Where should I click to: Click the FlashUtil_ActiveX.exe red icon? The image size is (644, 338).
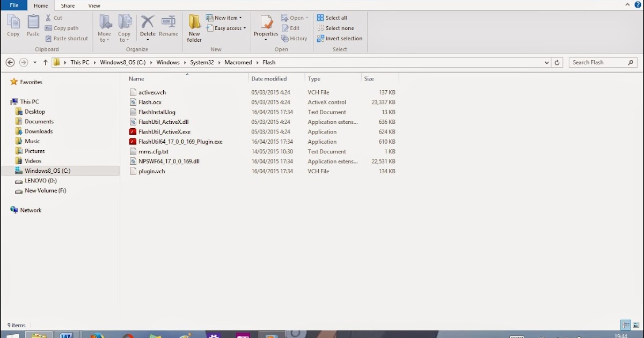[134, 131]
